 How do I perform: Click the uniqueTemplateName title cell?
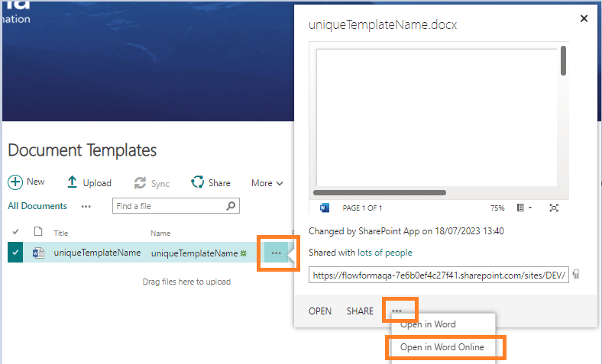point(97,253)
